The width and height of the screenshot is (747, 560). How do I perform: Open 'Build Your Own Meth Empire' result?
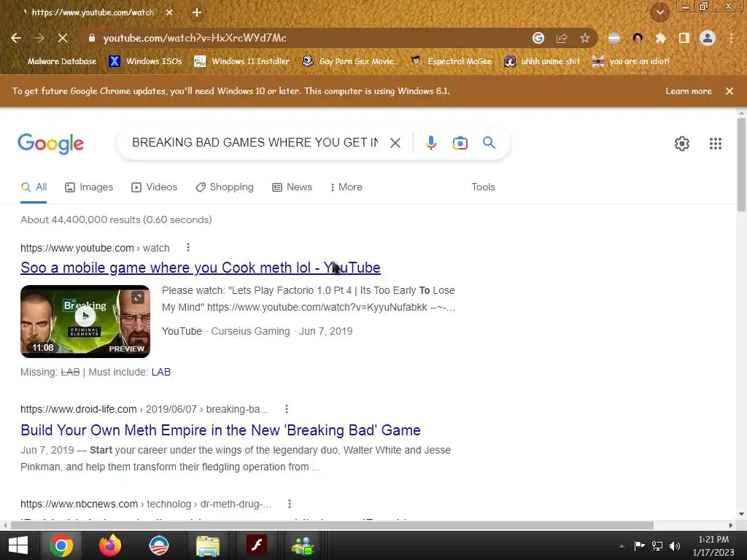[x=220, y=430]
